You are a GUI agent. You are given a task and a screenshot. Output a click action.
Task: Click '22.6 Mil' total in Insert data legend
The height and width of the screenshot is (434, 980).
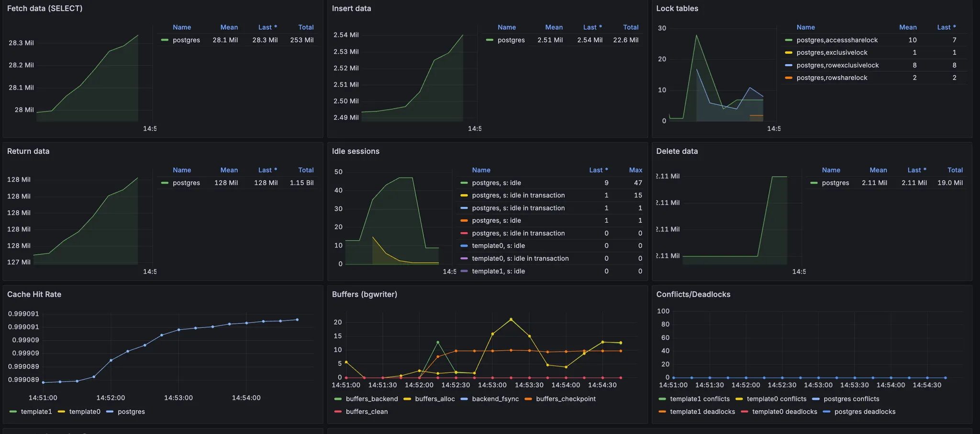pos(625,40)
